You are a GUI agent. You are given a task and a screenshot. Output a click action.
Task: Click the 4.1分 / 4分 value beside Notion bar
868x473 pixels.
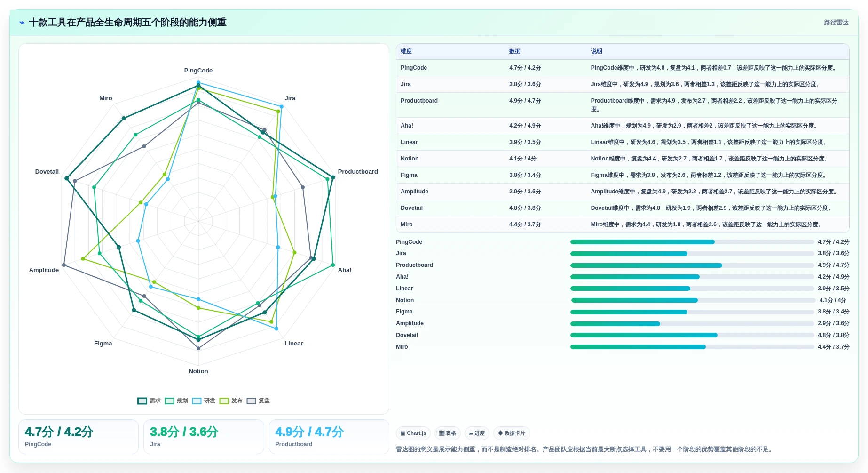(x=833, y=300)
